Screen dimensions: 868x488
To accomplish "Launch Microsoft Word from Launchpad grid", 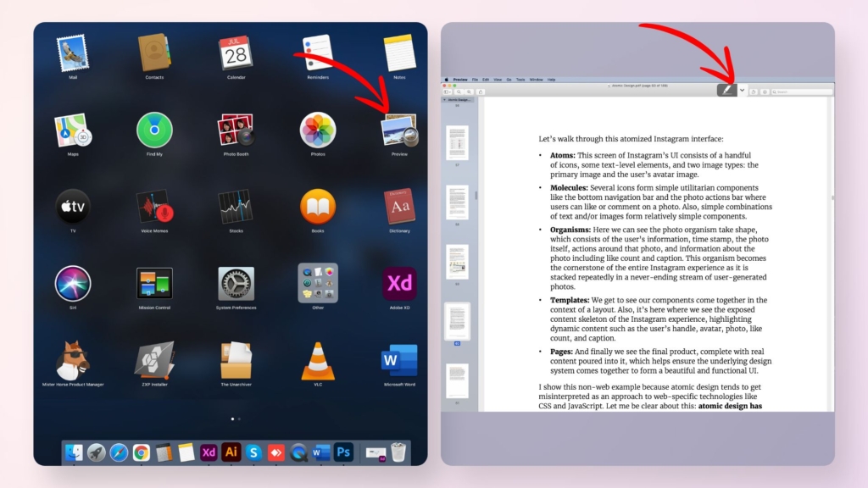I will point(399,361).
